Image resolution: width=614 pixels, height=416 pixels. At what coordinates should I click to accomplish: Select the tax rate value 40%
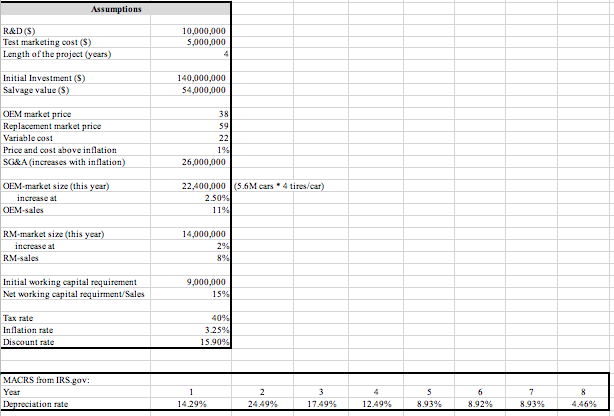tap(191, 318)
